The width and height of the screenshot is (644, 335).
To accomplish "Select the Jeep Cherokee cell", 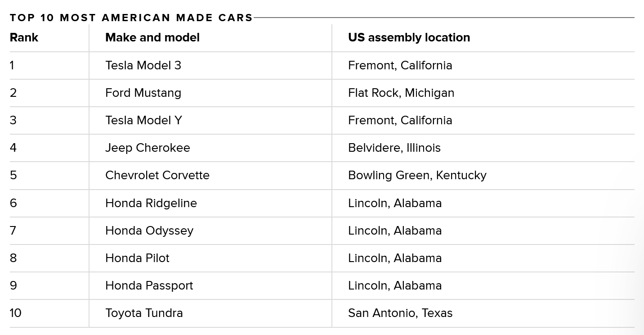I will click(148, 148).
